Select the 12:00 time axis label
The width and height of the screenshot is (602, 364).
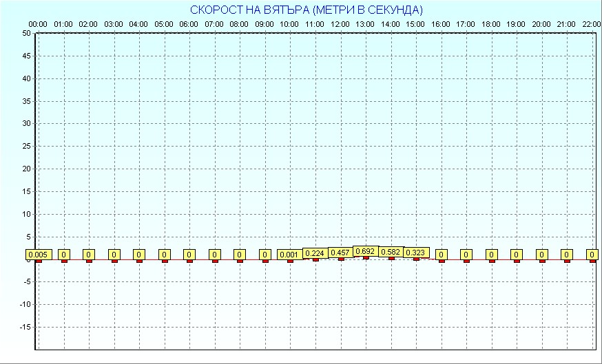point(340,24)
